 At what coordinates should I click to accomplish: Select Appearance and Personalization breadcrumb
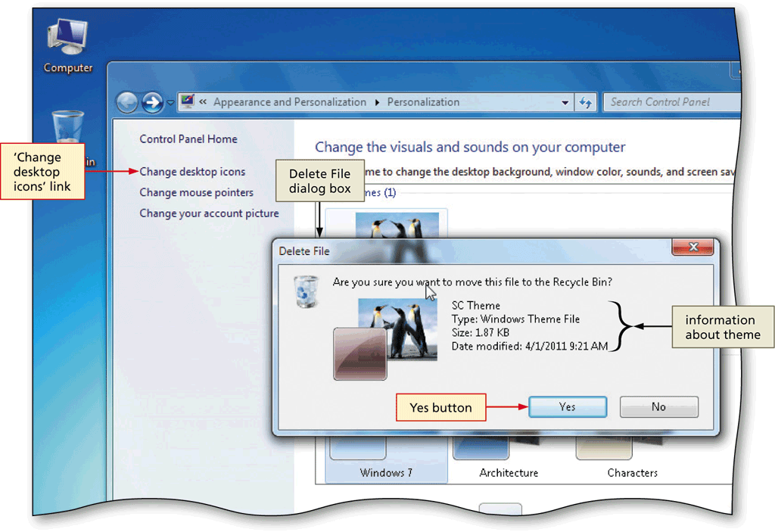[x=290, y=102]
